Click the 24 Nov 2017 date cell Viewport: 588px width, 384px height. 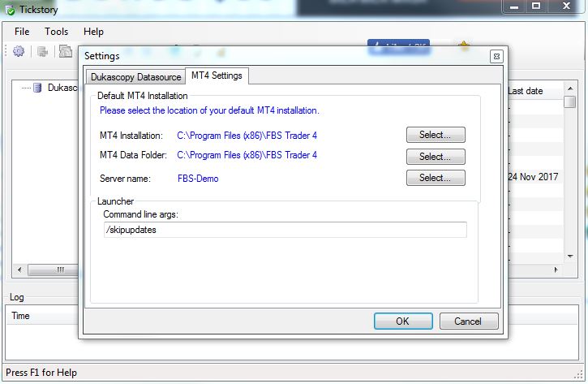click(x=533, y=177)
